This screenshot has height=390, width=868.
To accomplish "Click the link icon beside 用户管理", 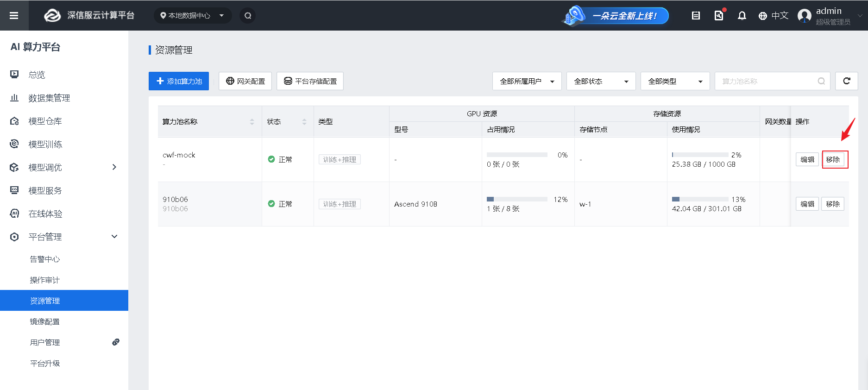I will (x=116, y=342).
